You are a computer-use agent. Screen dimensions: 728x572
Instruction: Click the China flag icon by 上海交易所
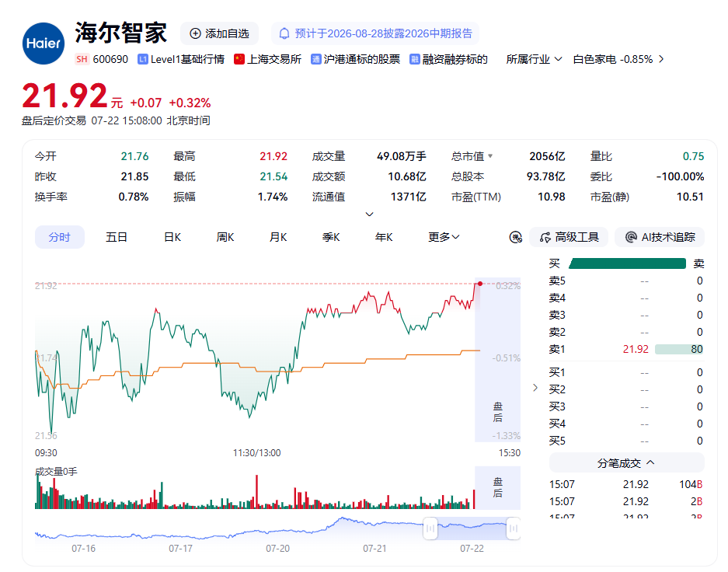click(239, 59)
